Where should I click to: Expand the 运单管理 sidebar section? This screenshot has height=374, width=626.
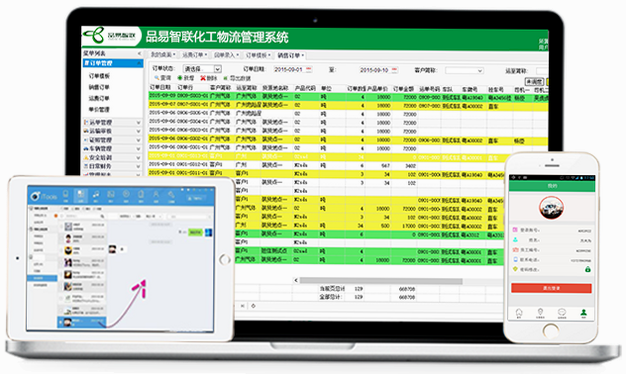139,123
